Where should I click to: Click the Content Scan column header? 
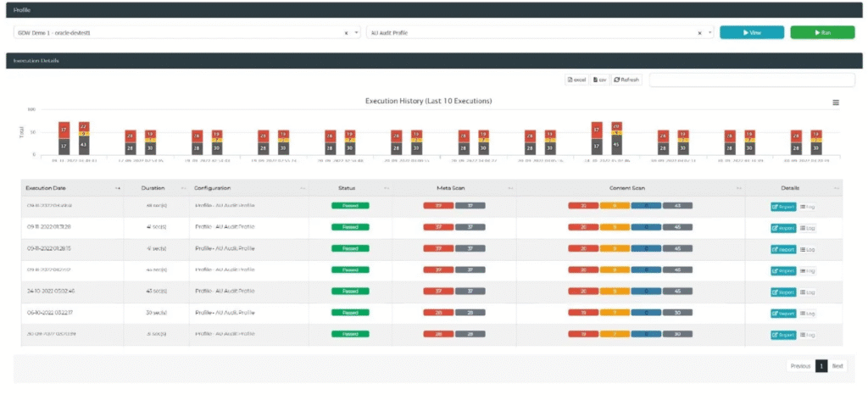(x=631, y=189)
